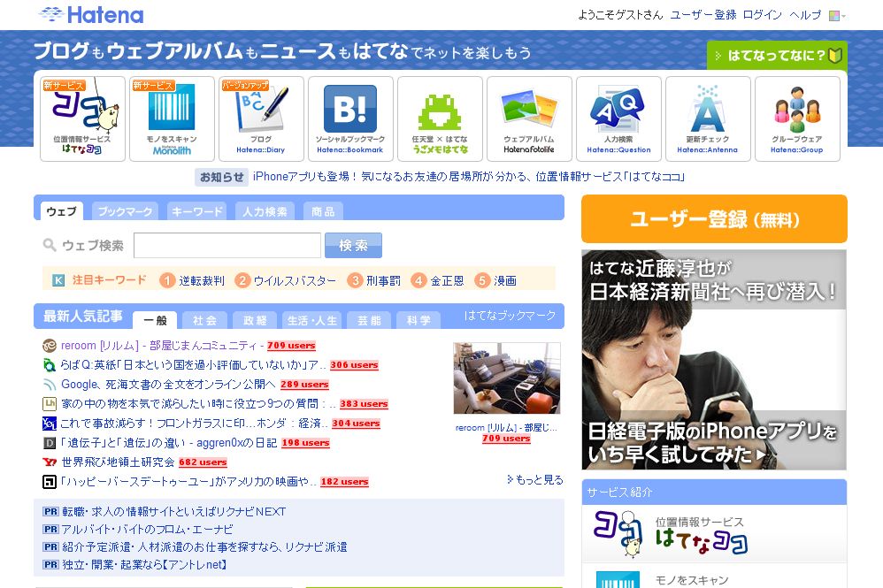This screenshot has width=883, height=588.
Task: Click the はてなココ logo in サービス紹介
Action: (x=618, y=533)
